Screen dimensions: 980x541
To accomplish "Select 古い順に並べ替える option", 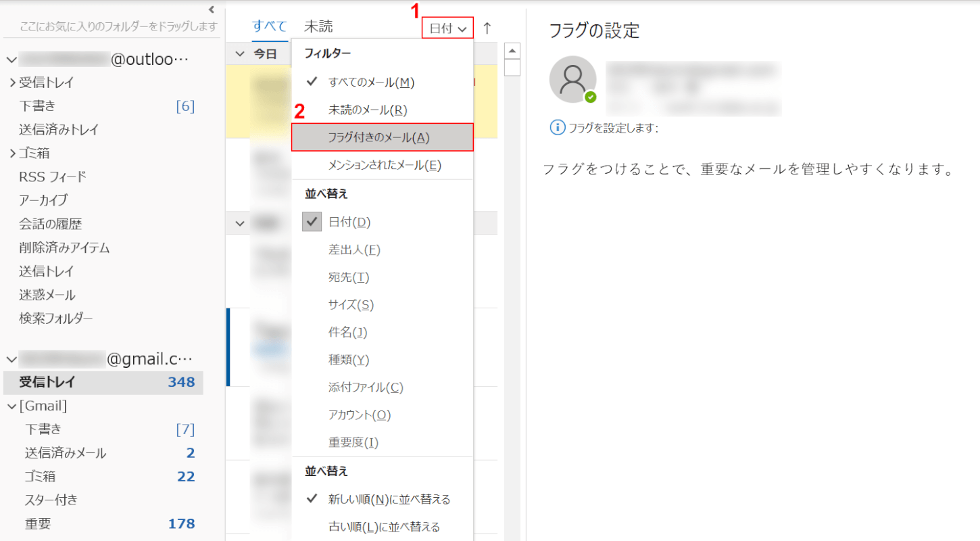I will 383,526.
